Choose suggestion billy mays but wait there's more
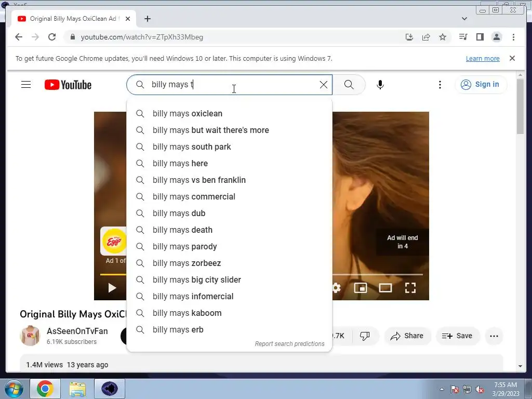 coord(229,130)
